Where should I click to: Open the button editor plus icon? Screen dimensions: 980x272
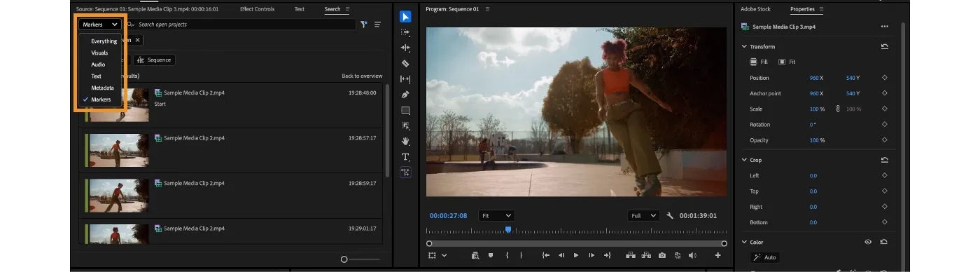point(717,255)
